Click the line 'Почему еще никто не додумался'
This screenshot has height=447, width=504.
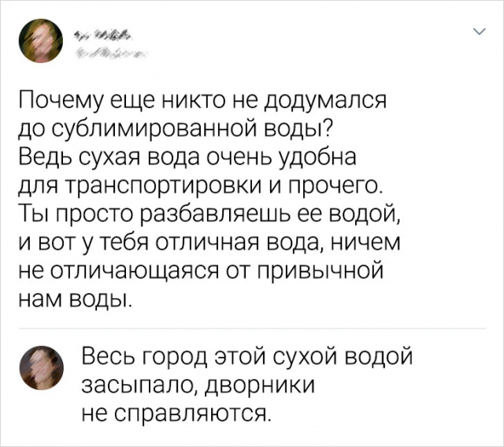[202, 102]
